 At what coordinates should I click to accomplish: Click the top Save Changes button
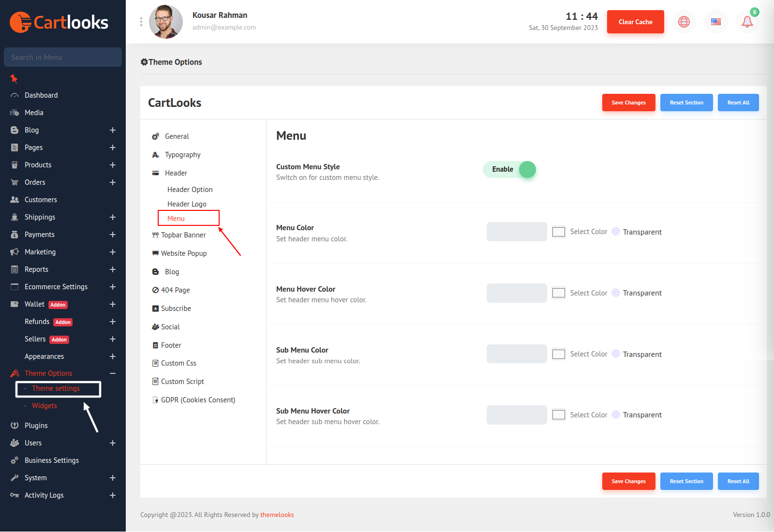pyautogui.click(x=628, y=103)
